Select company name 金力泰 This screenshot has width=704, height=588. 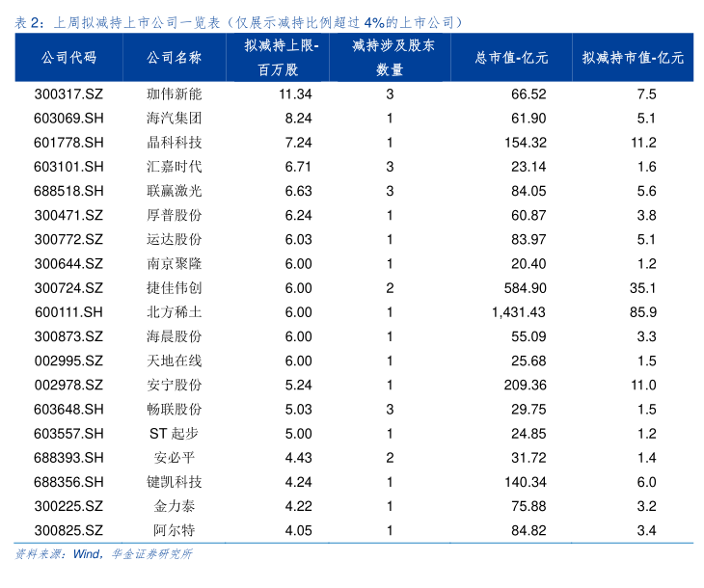[x=175, y=506]
